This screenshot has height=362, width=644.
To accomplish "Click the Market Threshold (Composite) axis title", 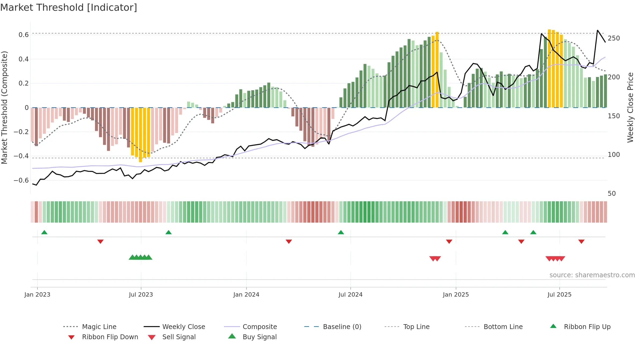I will tap(4, 107).
